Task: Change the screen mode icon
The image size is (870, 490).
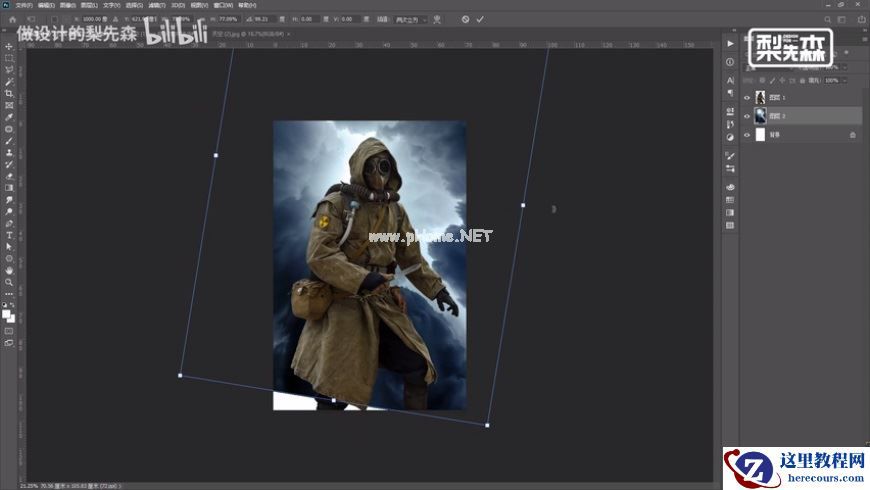Action: tap(9, 343)
